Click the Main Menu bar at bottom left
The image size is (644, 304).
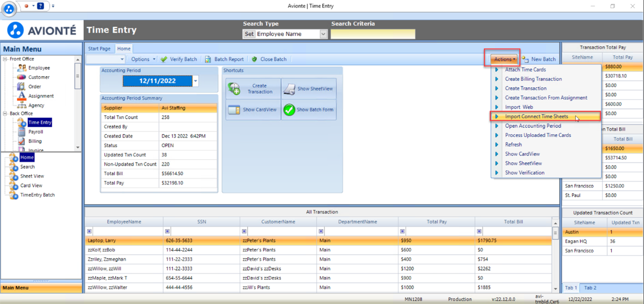tap(41, 288)
